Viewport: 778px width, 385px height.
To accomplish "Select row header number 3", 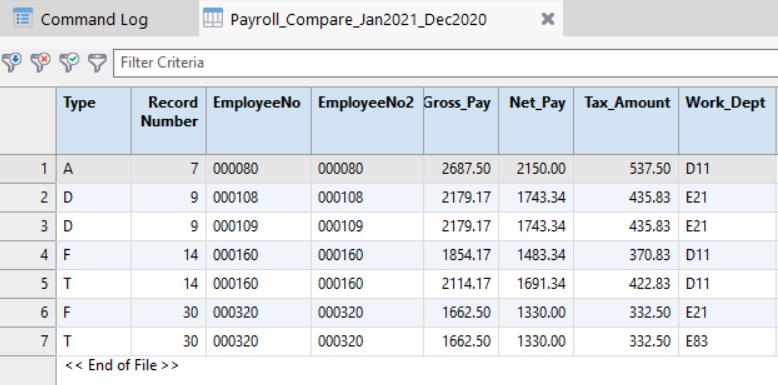I will (x=28, y=226).
